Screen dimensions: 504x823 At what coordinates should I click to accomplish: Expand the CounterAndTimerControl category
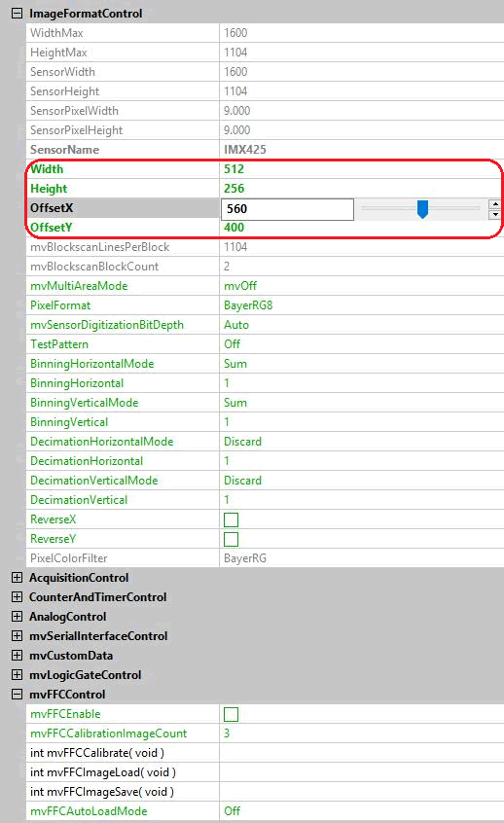[x=17, y=596]
